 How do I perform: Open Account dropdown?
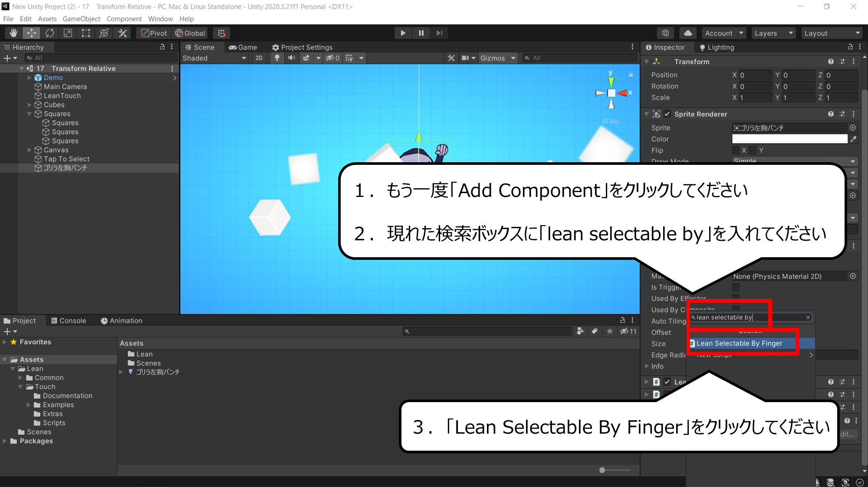(x=724, y=33)
